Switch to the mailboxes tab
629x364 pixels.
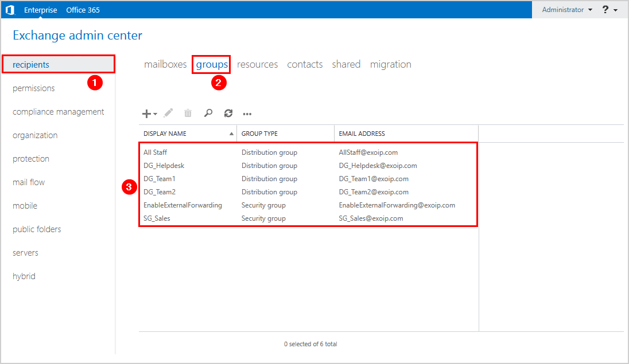[165, 64]
